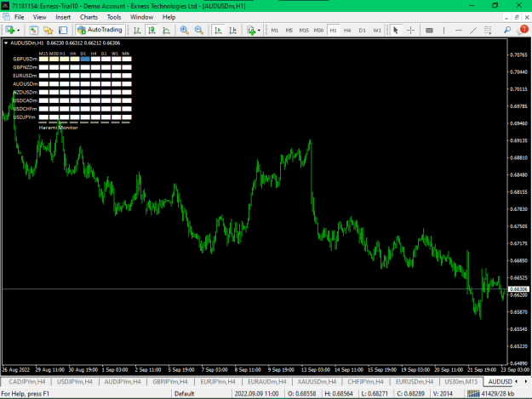The height and width of the screenshot is (399, 532).
Task: Open the search magnifier icon
Action: tap(507, 30)
